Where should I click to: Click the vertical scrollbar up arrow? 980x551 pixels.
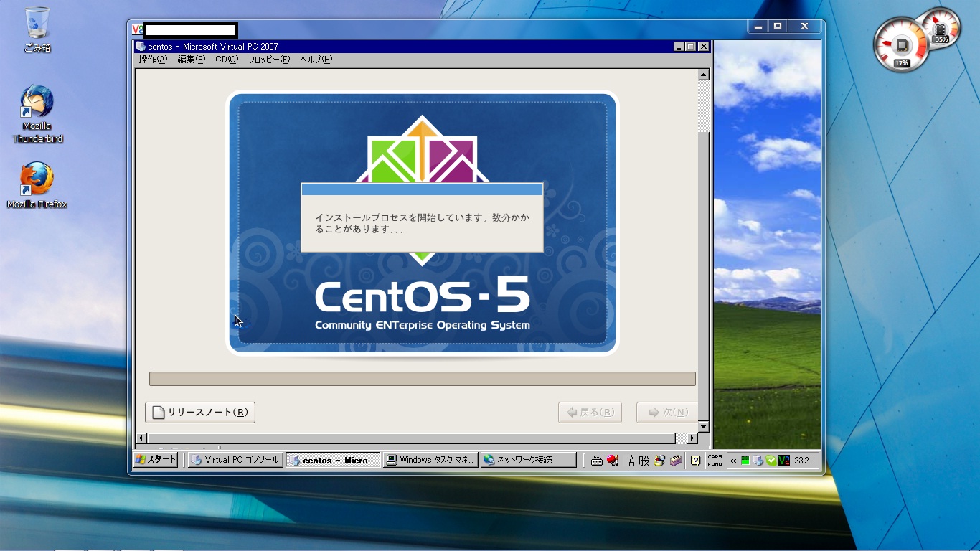coord(703,75)
